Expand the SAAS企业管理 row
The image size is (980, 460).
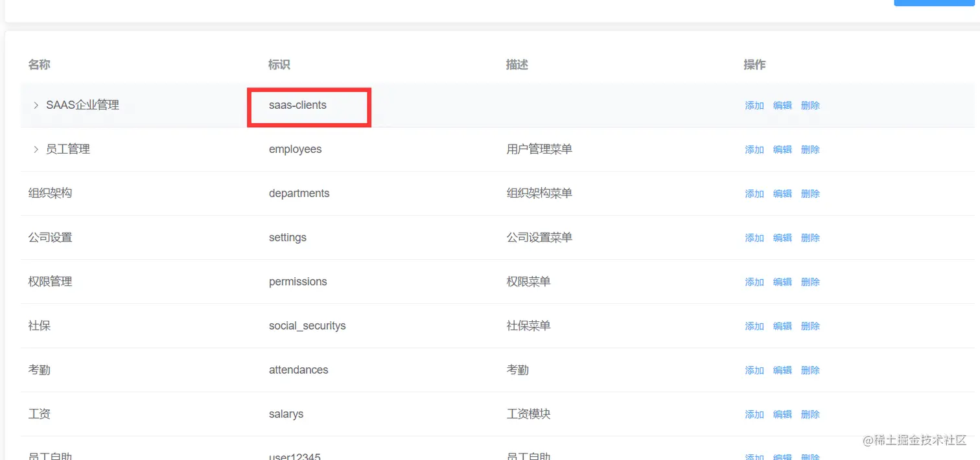(x=36, y=105)
